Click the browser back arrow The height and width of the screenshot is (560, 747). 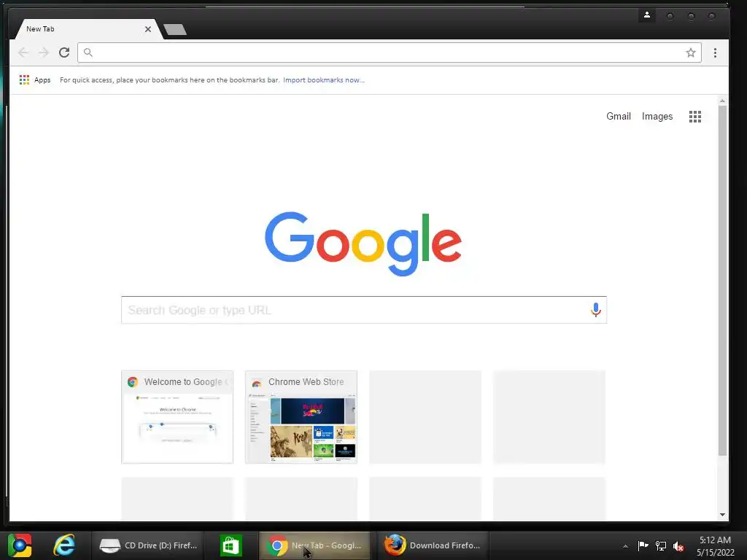pyautogui.click(x=23, y=52)
